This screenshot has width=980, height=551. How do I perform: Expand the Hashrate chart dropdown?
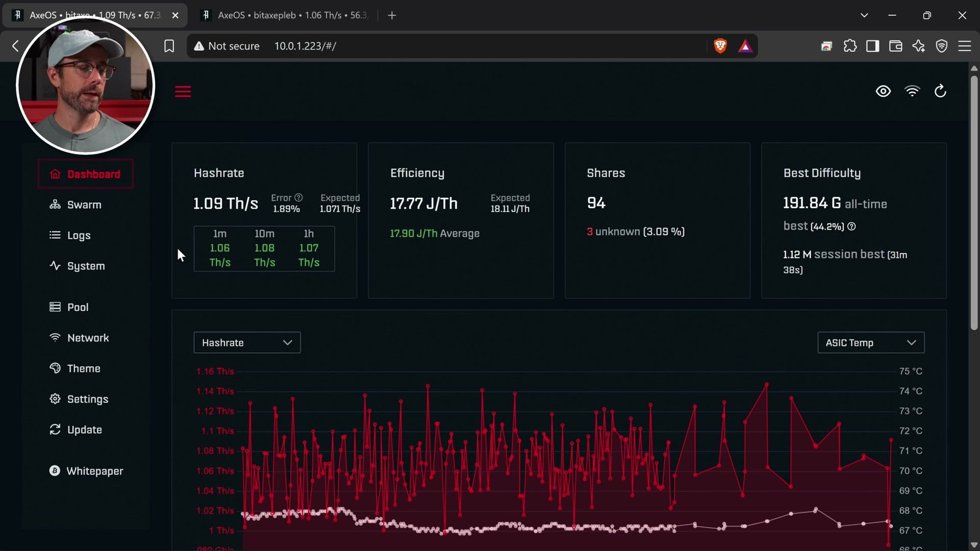coord(247,342)
